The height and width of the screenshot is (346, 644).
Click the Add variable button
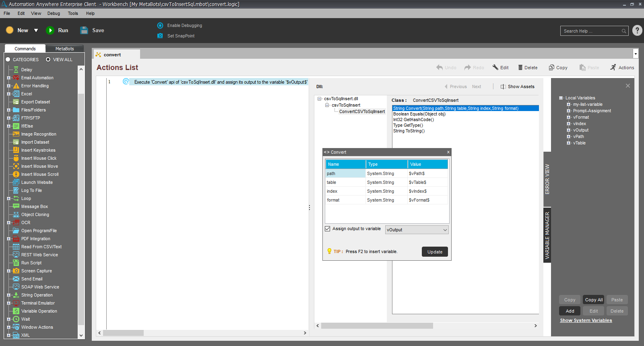tap(570, 311)
